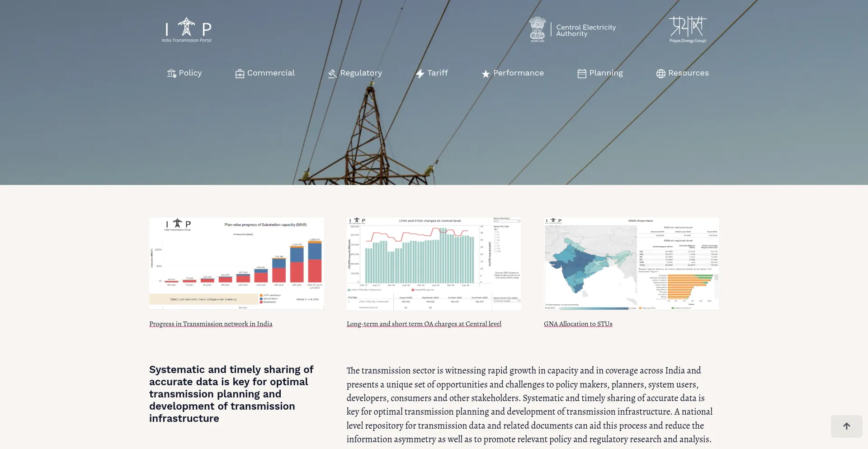The height and width of the screenshot is (449, 868).
Task: Click the Commercial briefcase icon
Action: [x=240, y=73]
